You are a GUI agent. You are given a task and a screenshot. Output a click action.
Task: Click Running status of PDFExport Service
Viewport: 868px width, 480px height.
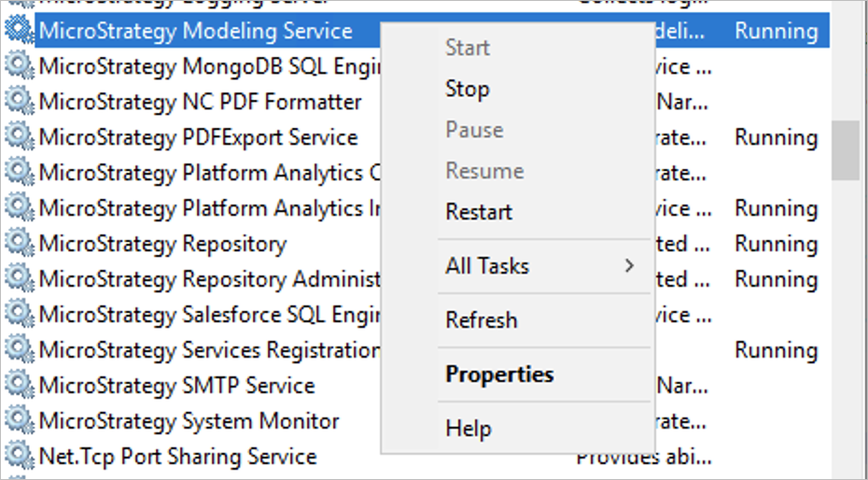(x=776, y=137)
